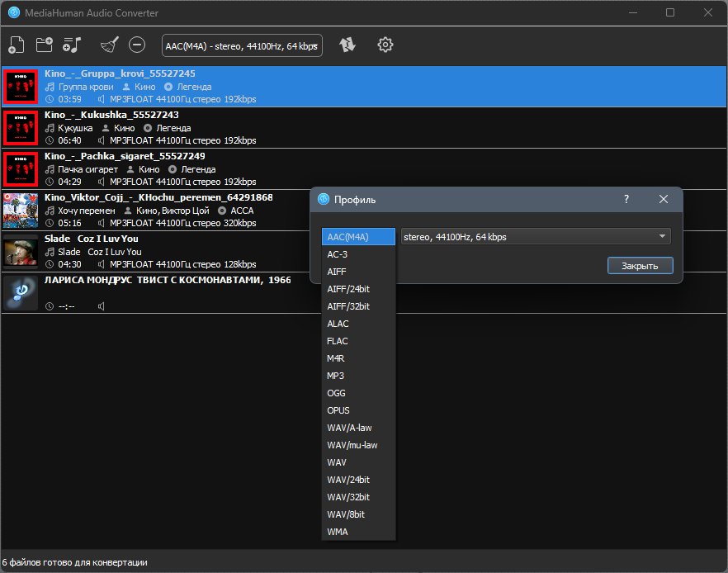This screenshot has width=728, height=573.
Task: Click the remove file minus icon
Action: 137,45
